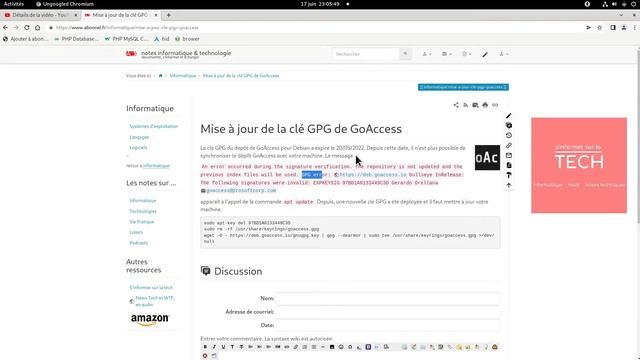Apply bold in comment editor toolbar

pos(205,347)
